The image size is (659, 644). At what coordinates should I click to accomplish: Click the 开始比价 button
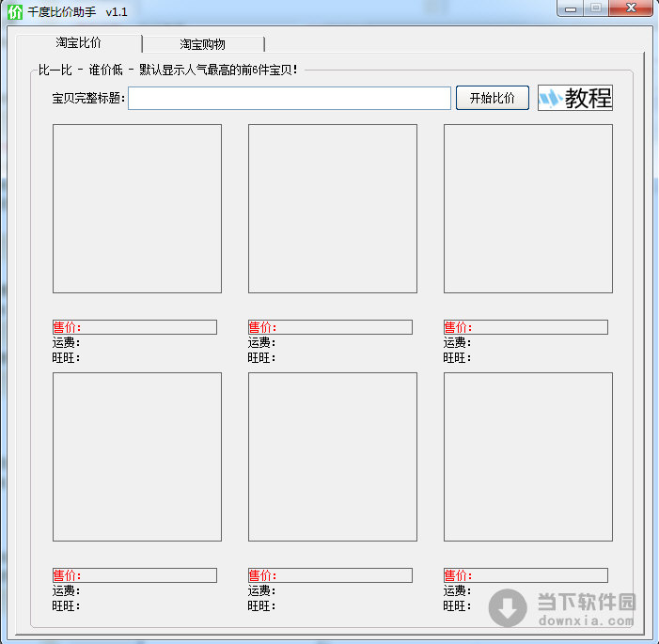[493, 98]
